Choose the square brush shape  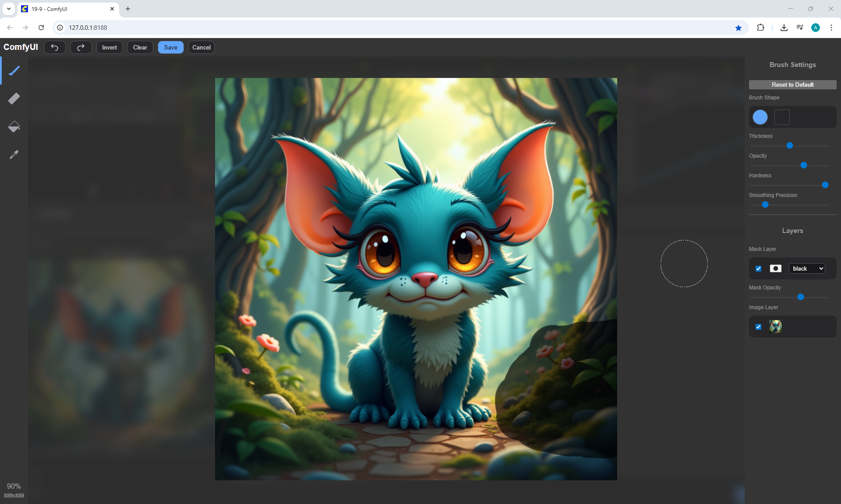click(x=782, y=117)
